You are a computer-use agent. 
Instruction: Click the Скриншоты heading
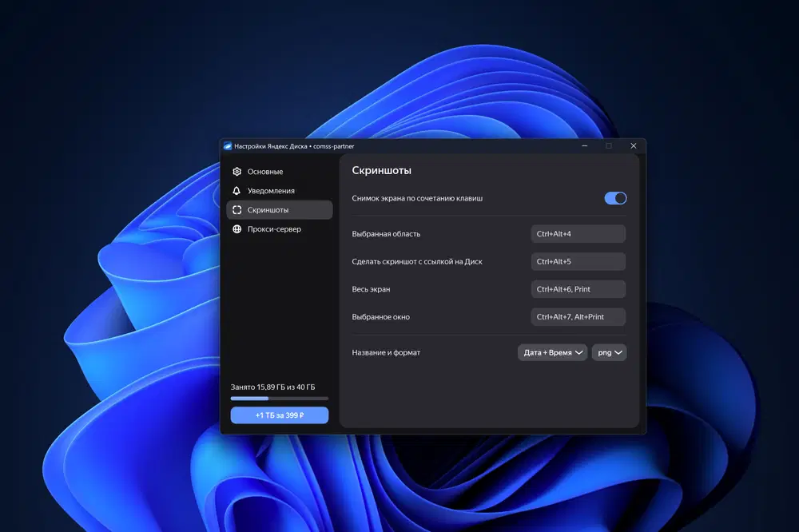coord(382,171)
